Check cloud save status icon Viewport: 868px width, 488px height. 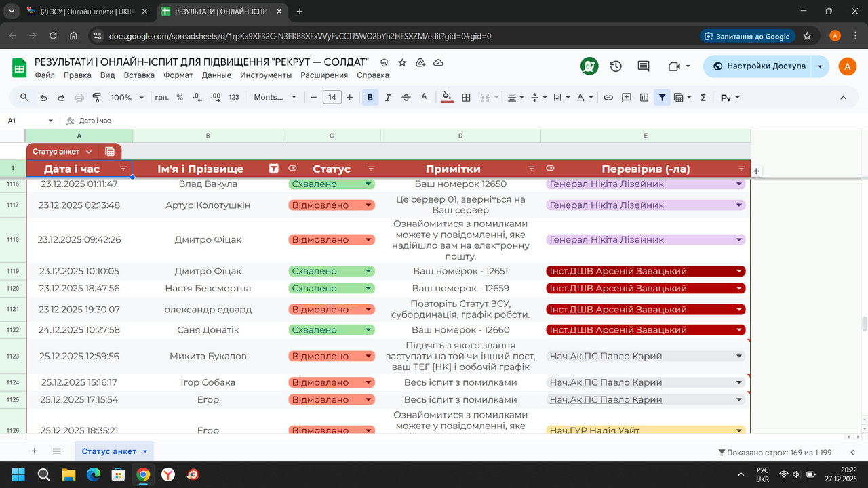pyautogui.click(x=438, y=62)
